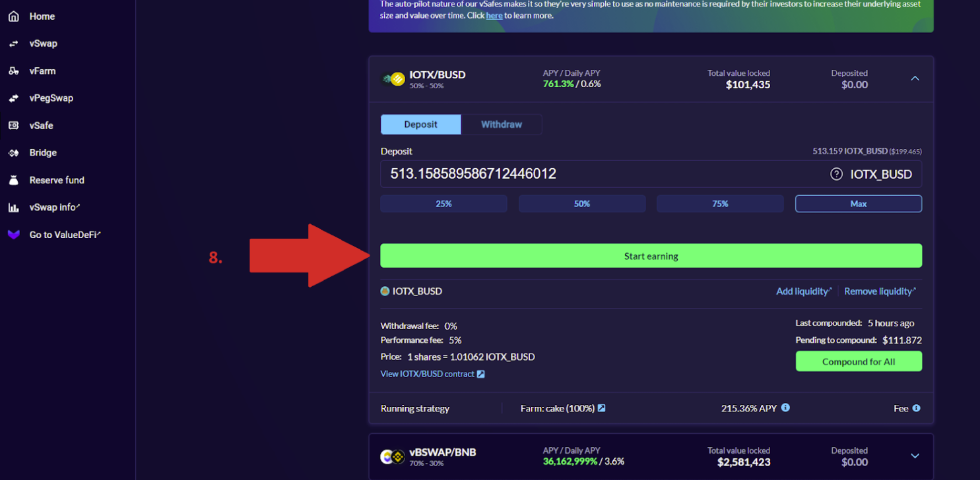
Task: Click the Reserve fund bag icon
Action: point(13,180)
